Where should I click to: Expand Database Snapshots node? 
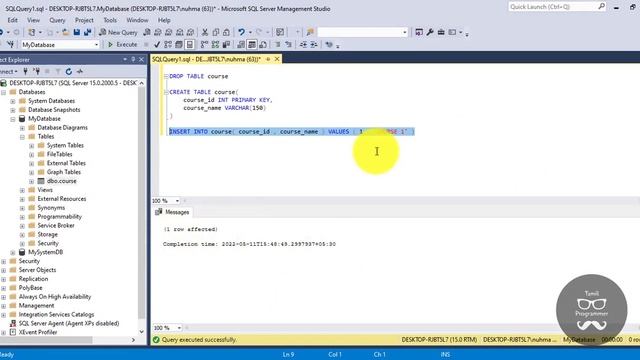pyautogui.click(x=13, y=110)
